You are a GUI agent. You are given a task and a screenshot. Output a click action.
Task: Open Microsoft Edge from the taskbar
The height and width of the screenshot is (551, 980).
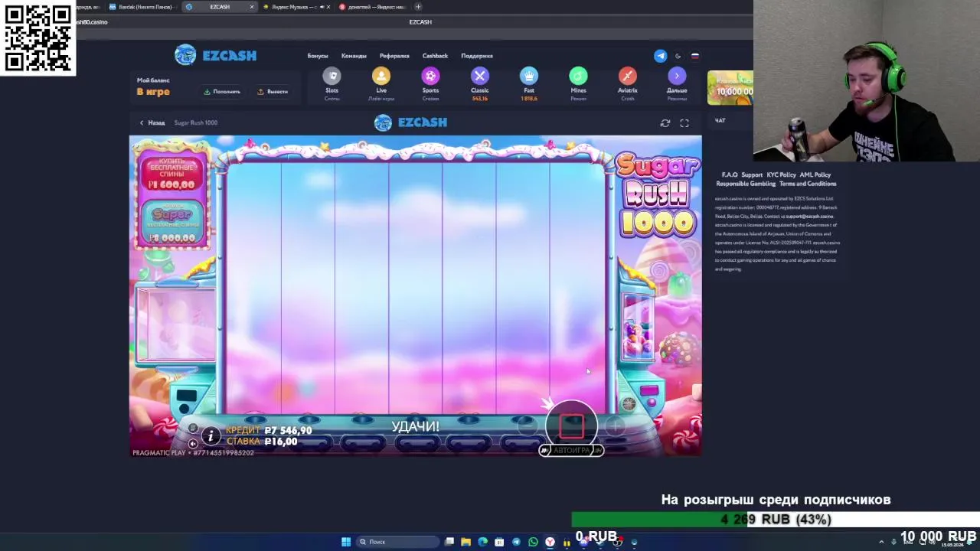point(482,542)
